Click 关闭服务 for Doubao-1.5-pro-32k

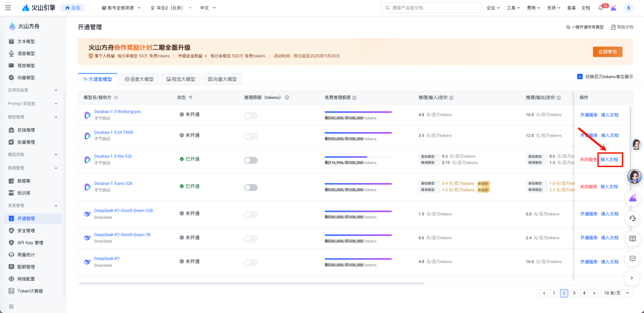(x=589, y=187)
